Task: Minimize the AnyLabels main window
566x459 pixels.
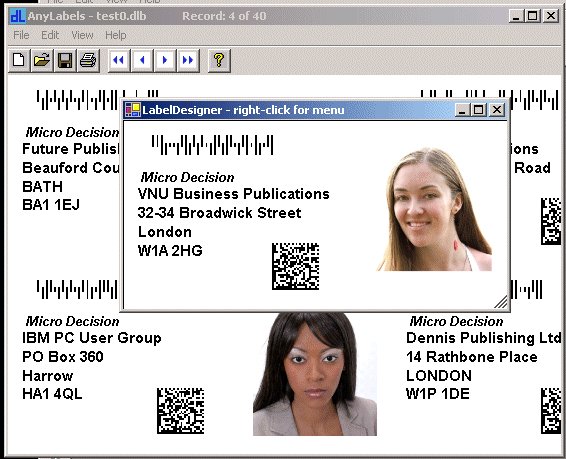Action: pos(516,16)
